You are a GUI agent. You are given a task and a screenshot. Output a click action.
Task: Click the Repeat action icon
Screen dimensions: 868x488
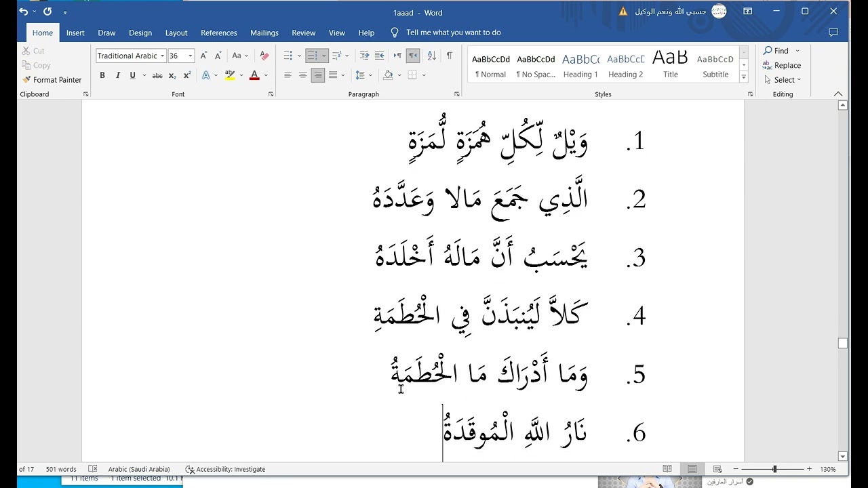pyautogui.click(x=47, y=12)
